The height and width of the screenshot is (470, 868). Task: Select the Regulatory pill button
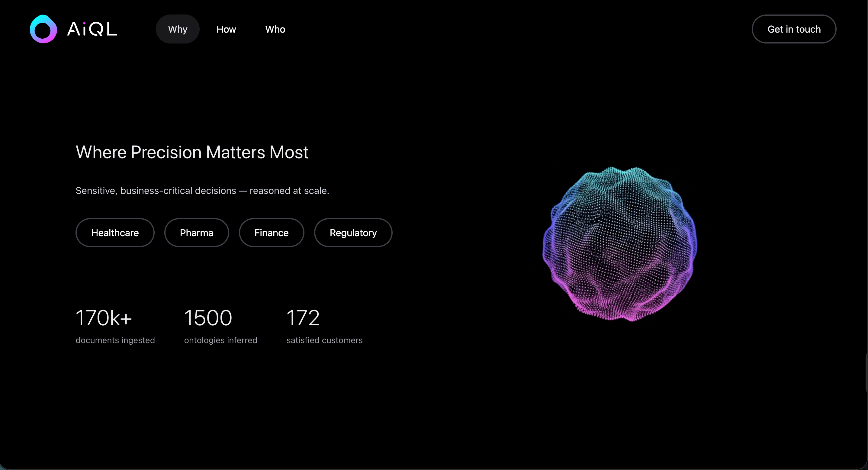coord(353,233)
